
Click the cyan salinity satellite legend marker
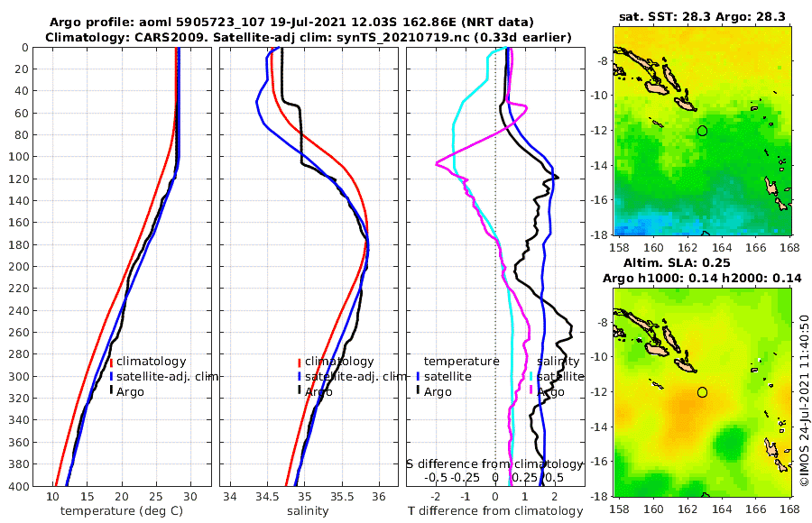(531, 376)
